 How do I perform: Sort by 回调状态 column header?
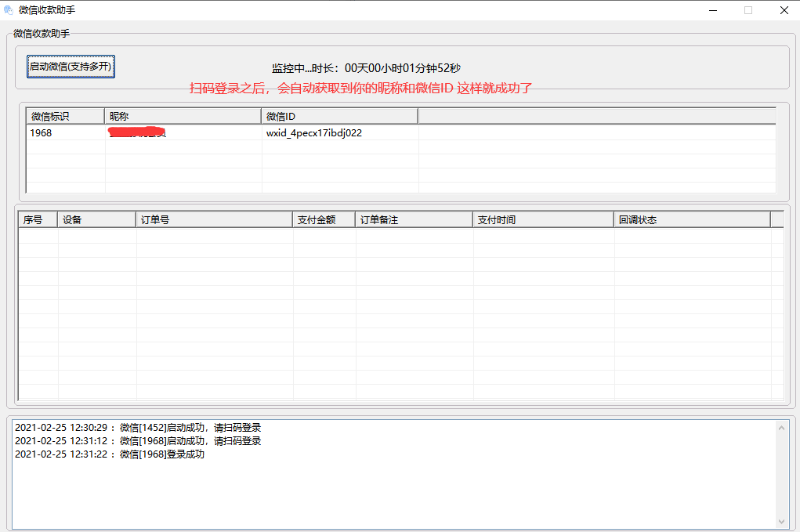pyautogui.click(x=692, y=220)
